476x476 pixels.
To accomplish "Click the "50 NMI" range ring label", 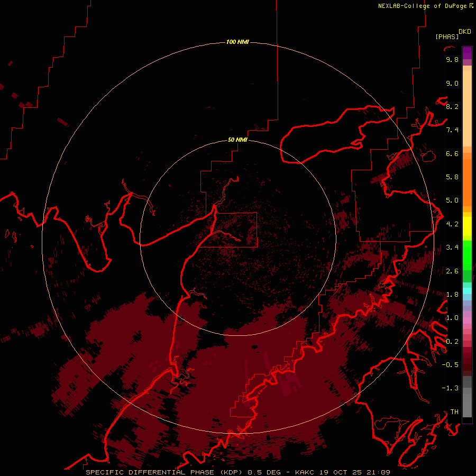I will click(x=237, y=140).
